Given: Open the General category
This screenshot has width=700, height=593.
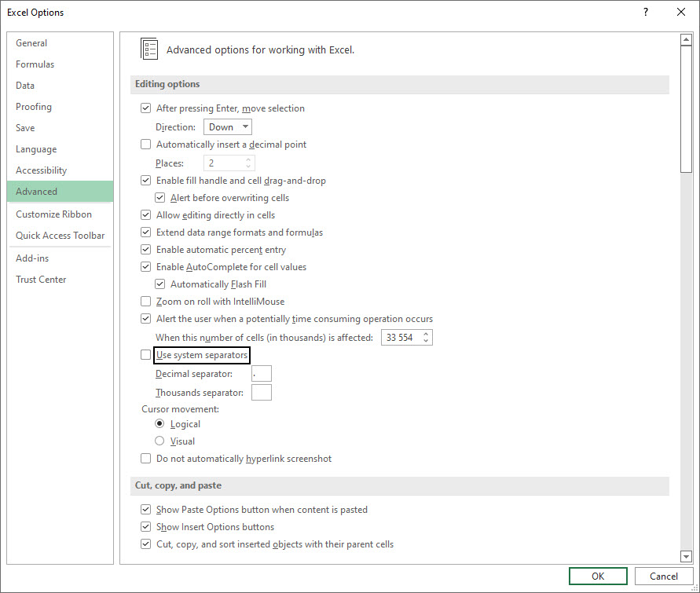Looking at the screenshot, I should pos(60,43).
